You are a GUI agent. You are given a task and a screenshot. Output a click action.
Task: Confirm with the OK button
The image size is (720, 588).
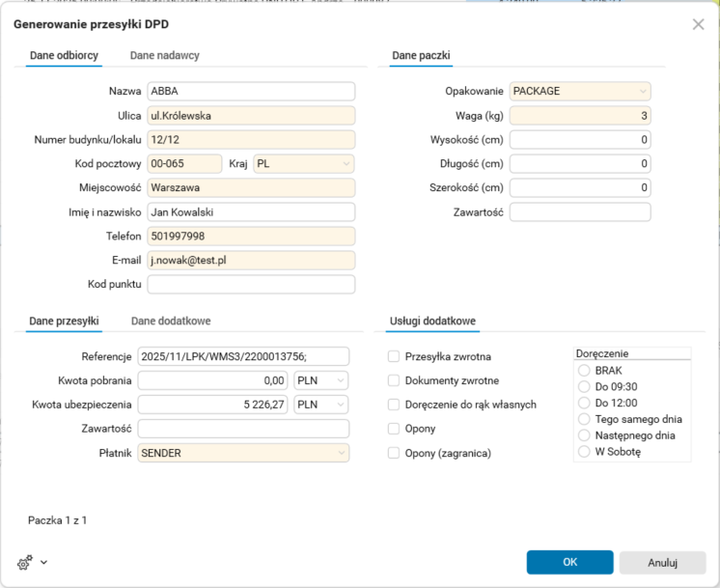[569, 562]
